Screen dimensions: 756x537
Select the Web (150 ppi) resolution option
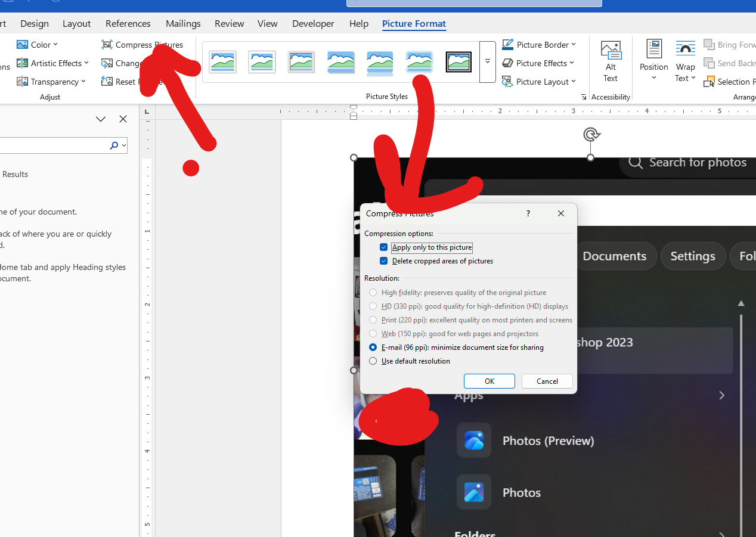(x=373, y=334)
